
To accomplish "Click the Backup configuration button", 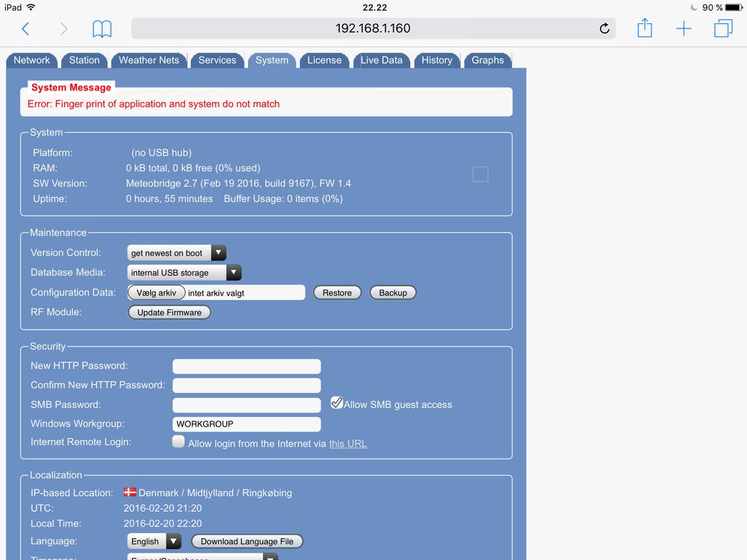I will 392,292.
